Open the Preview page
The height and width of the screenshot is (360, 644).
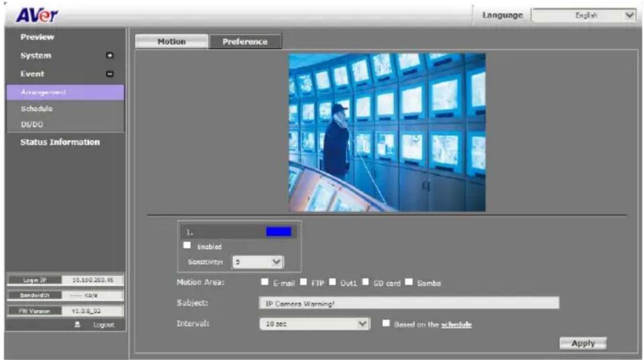(37, 37)
